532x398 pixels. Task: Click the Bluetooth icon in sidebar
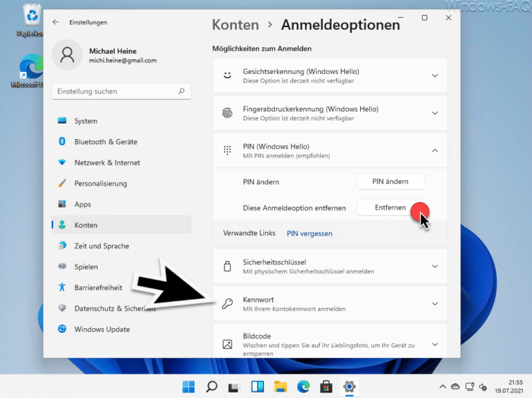click(62, 141)
